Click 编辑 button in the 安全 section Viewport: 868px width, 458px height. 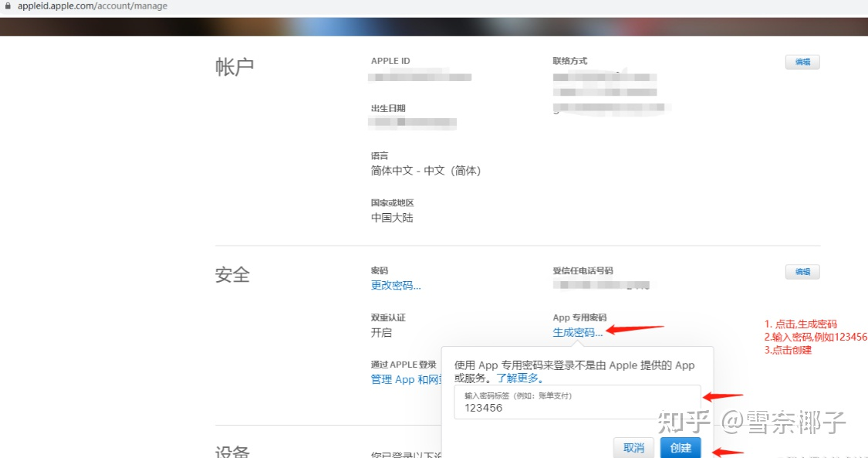click(802, 272)
